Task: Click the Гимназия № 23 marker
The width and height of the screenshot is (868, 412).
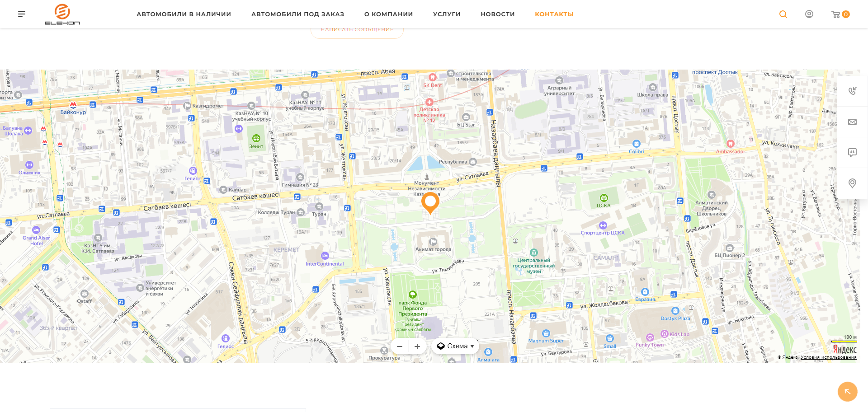Action: [300, 177]
